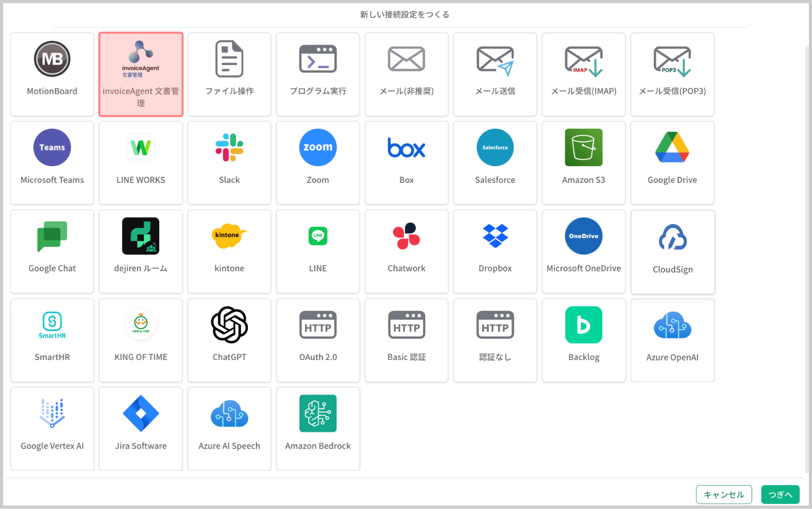
Task: Select the Zoom connector icon
Action: pyautogui.click(x=318, y=147)
